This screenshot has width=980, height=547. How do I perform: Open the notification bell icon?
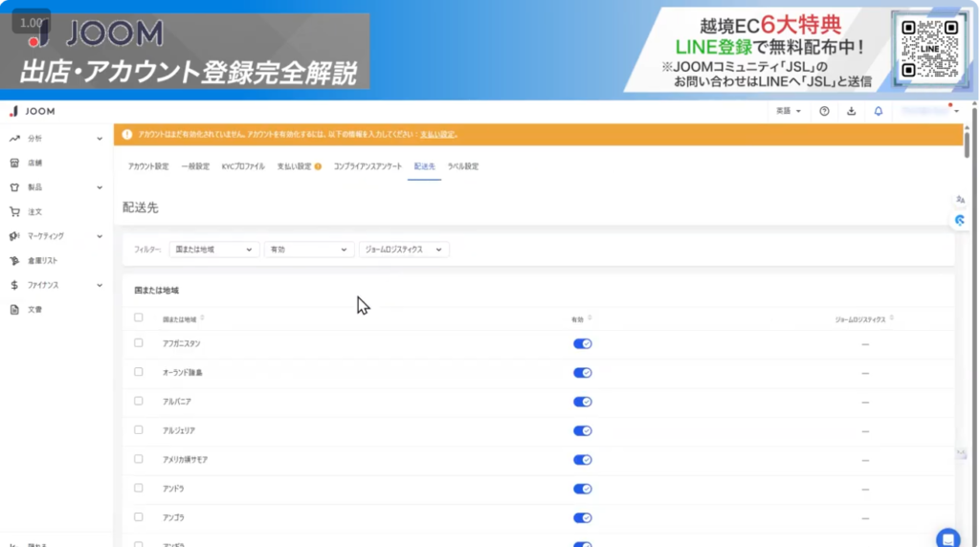pyautogui.click(x=878, y=111)
